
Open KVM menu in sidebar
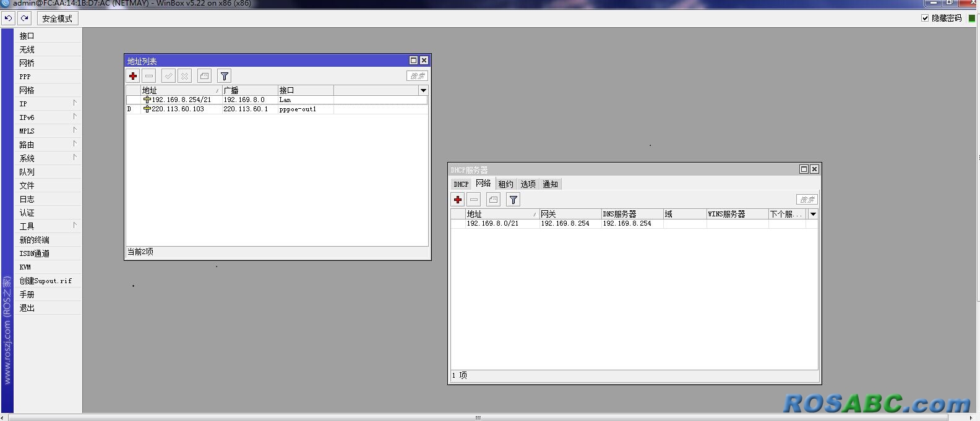point(48,267)
